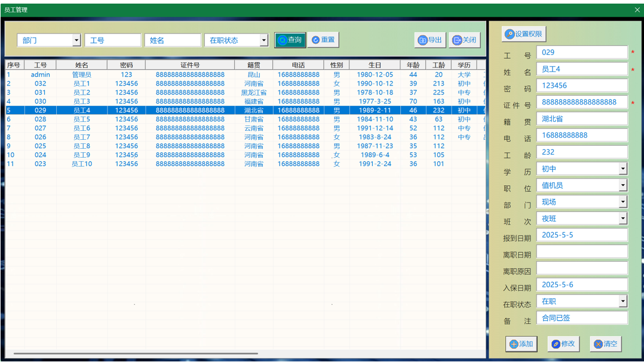This screenshot has height=362, width=644.
Task: Click the 入保日期 field showing 2025-5-6
Action: pyautogui.click(x=582, y=285)
